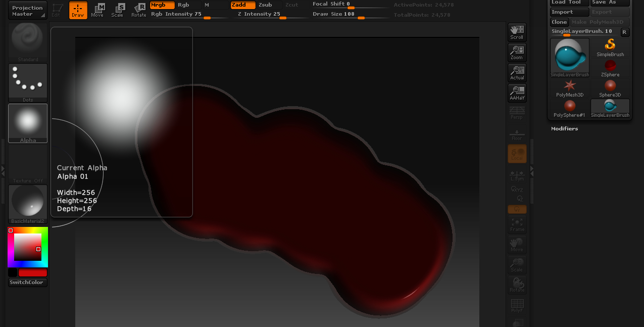The width and height of the screenshot is (644, 327).
Task: Click the Scroll canvas navigation icon
Action: [517, 32]
